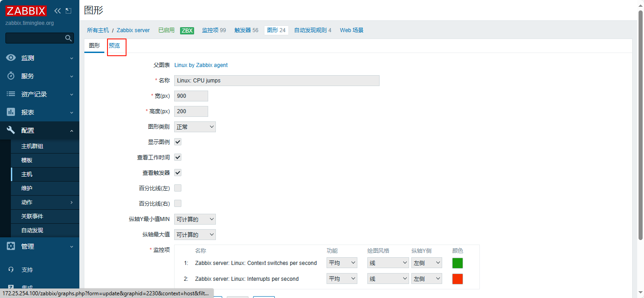Image resolution: width=644 pixels, height=298 pixels.
Task: Click the 已启用 status link
Action: (166, 30)
